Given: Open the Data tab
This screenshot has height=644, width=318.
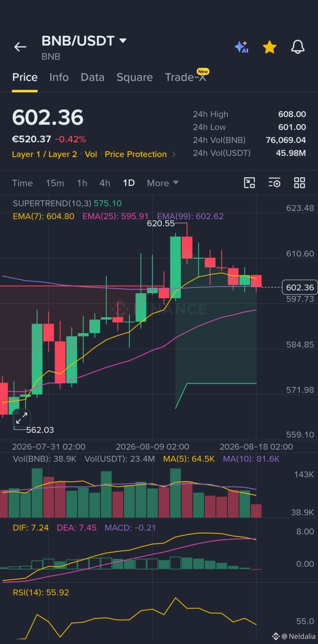Looking at the screenshot, I should (x=92, y=77).
